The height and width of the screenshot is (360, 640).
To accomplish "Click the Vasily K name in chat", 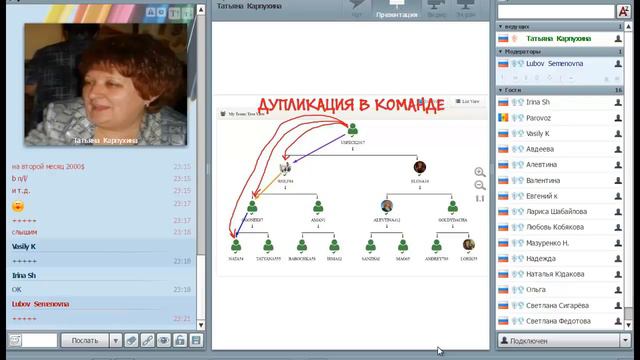I will click(x=24, y=247).
